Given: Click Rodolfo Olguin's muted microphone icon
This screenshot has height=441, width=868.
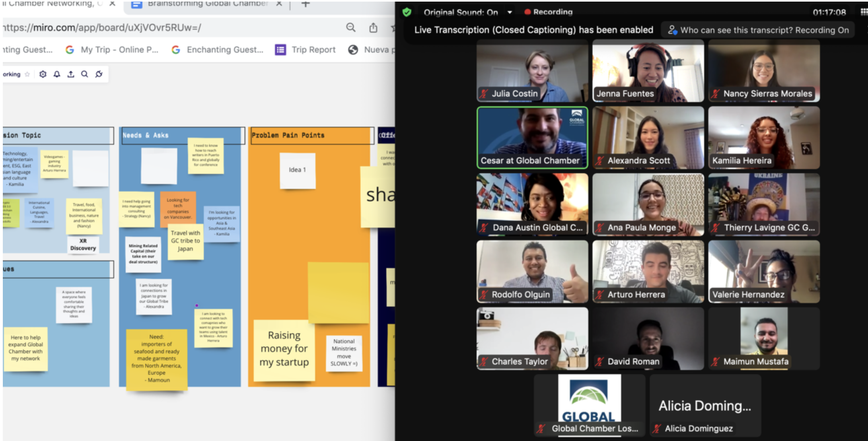Looking at the screenshot, I should [x=483, y=295].
